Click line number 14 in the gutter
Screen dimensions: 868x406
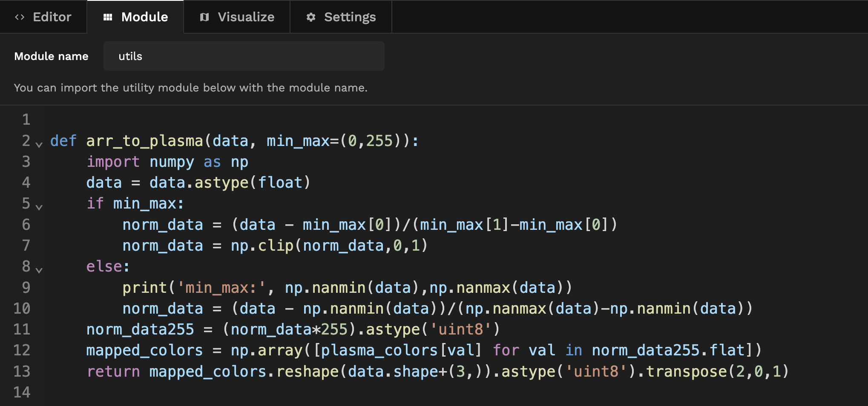(22, 392)
